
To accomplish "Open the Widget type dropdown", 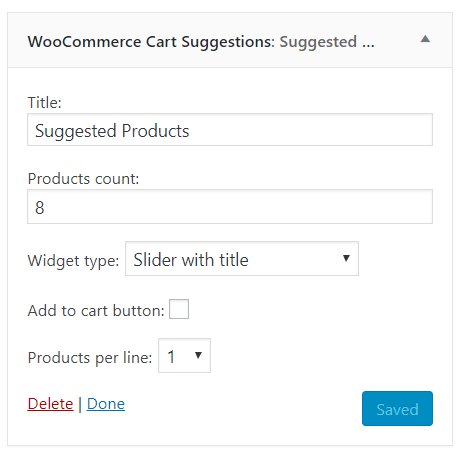I will coord(242,259).
